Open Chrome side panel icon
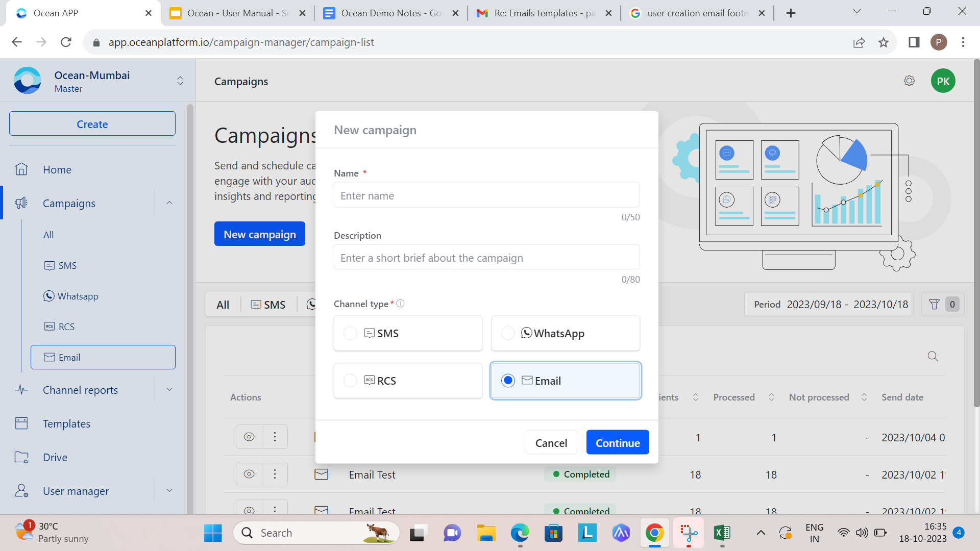The image size is (980, 551). click(914, 42)
